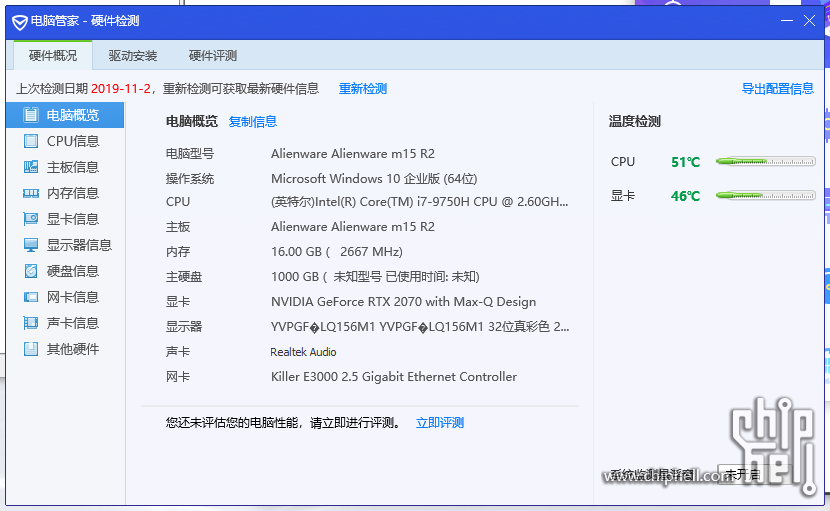Click the 主板 row Alienware m15 R2 value
Image resolution: width=830 pixels, height=511 pixels.
pos(353,227)
